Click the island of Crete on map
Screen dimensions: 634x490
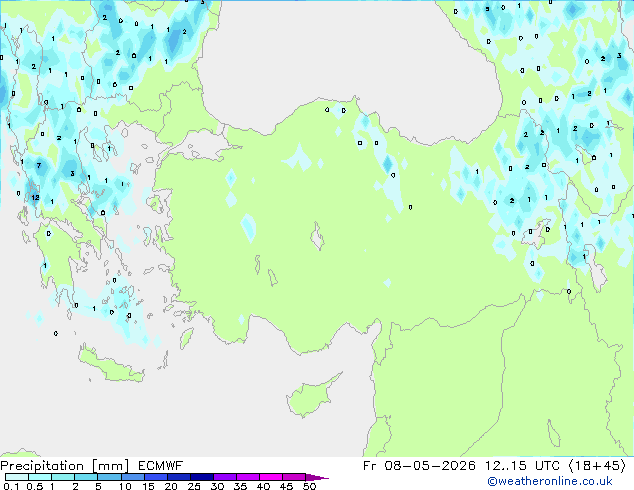pos(111,365)
